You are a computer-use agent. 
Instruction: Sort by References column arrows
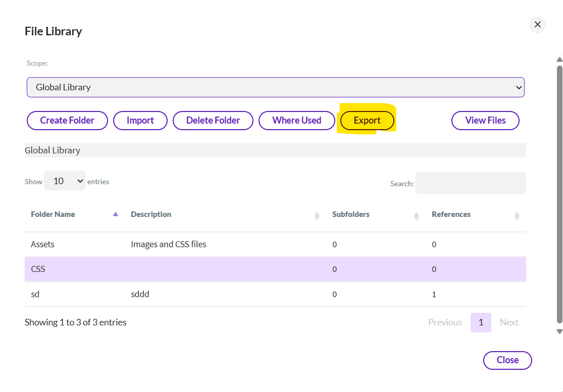click(x=517, y=216)
